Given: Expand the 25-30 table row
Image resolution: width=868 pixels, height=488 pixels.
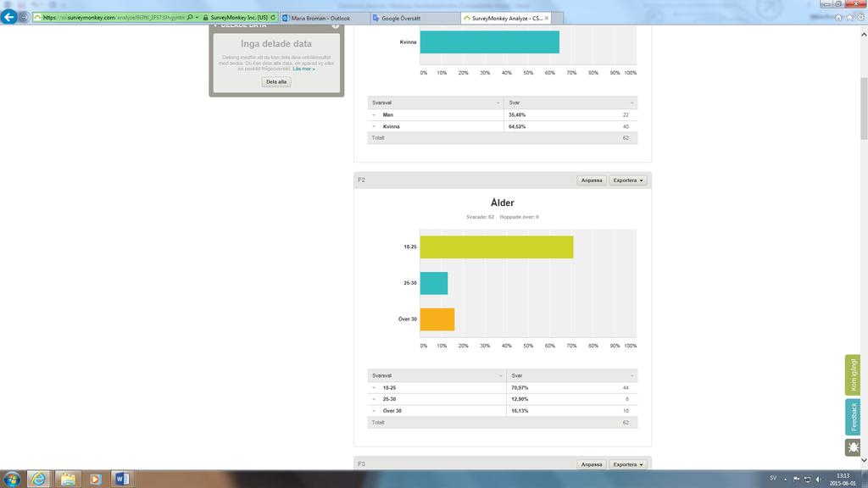Looking at the screenshot, I should point(374,399).
